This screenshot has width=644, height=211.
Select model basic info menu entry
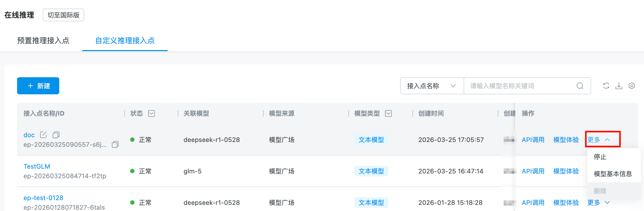[613, 174]
